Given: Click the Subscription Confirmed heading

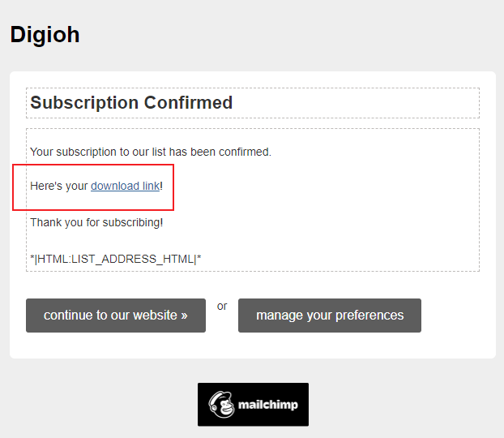Looking at the screenshot, I should [131, 103].
